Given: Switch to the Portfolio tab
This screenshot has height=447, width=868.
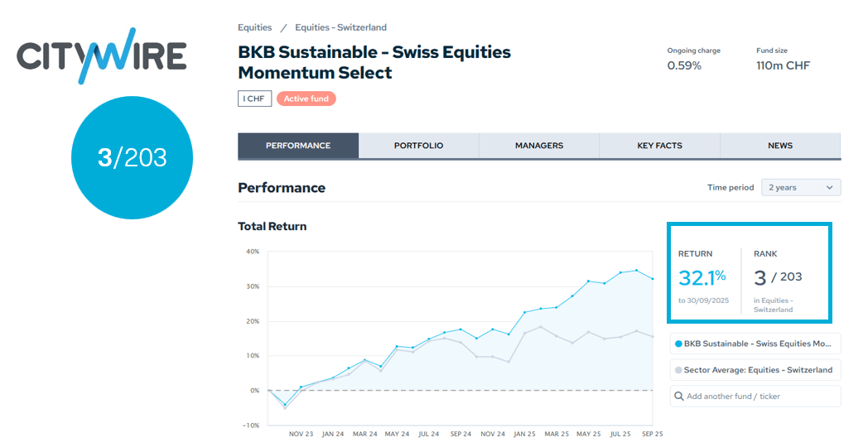Looking at the screenshot, I should click(418, 146).
